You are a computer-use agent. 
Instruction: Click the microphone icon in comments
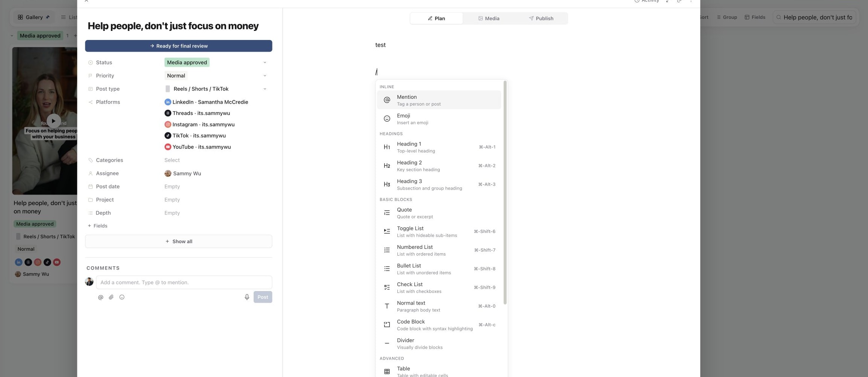pos(247,297)
